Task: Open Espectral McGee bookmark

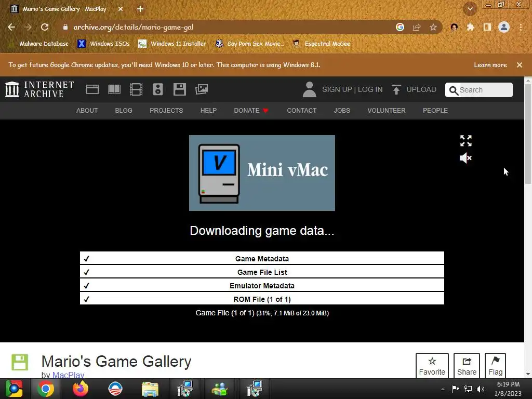Action: [x=322, y=44]
